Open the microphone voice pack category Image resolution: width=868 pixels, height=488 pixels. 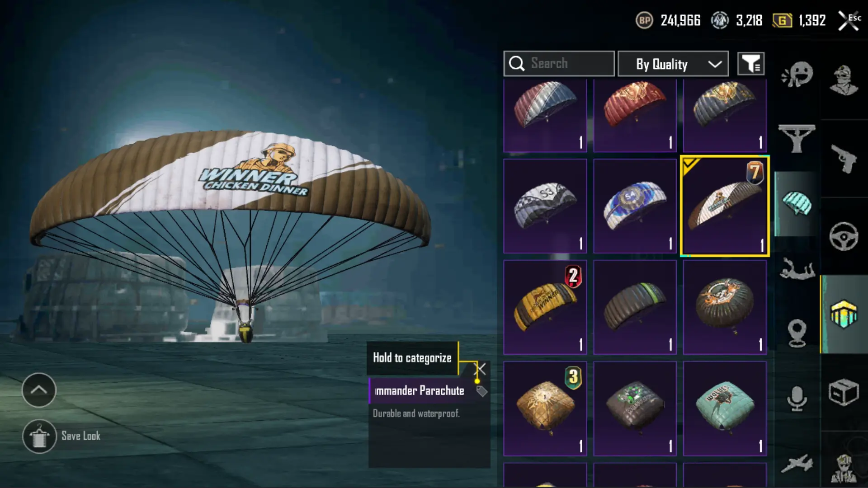click(797, 399)
